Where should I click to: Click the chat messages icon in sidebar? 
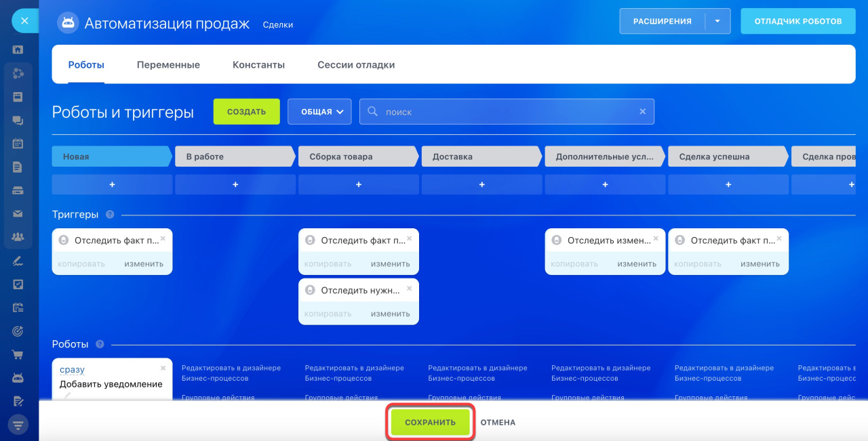18,121
